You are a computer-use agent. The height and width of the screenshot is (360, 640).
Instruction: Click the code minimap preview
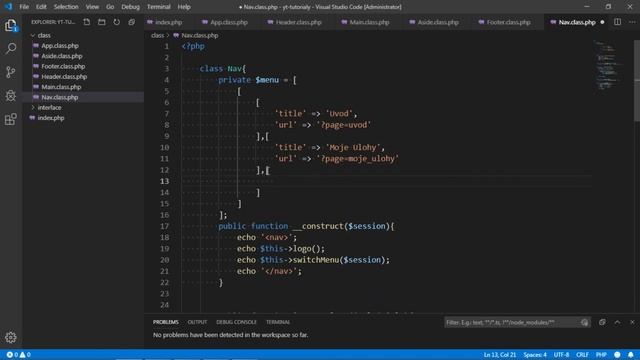pyautogui.click(x=608, y=65)
